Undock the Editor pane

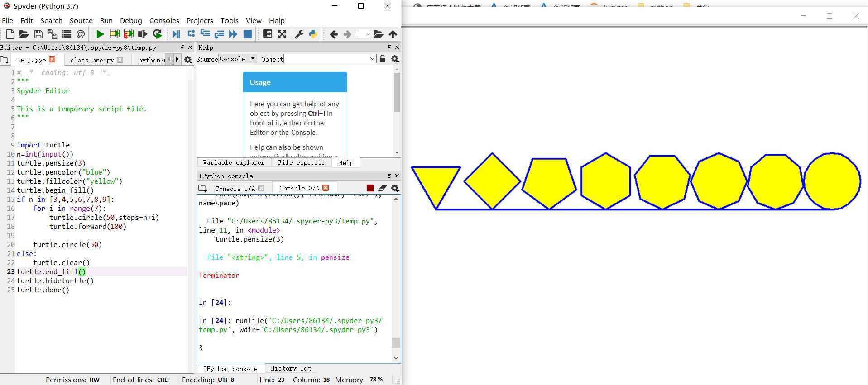click(x=182, y=47)
